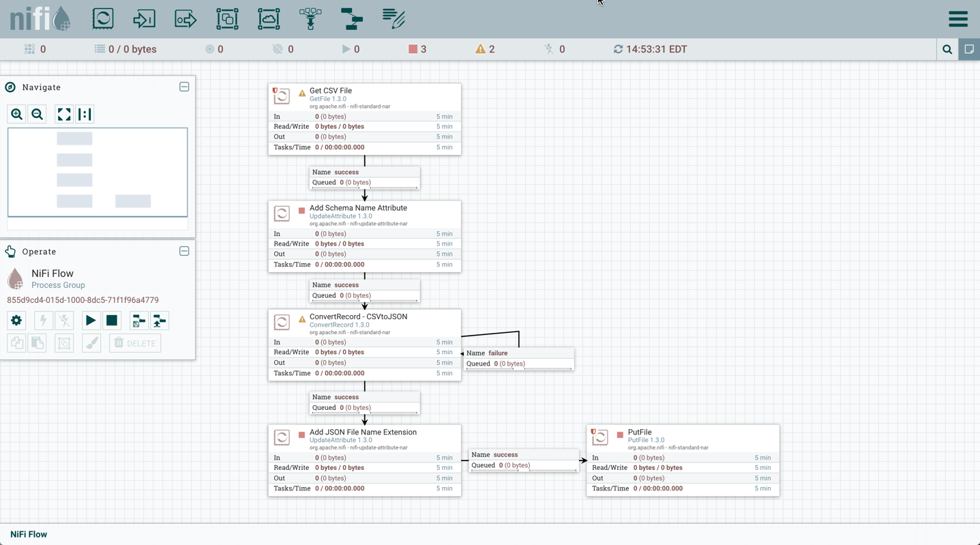980x545 pixels.
Task: Select the Label toolbar icon
Action: [394, 18]
